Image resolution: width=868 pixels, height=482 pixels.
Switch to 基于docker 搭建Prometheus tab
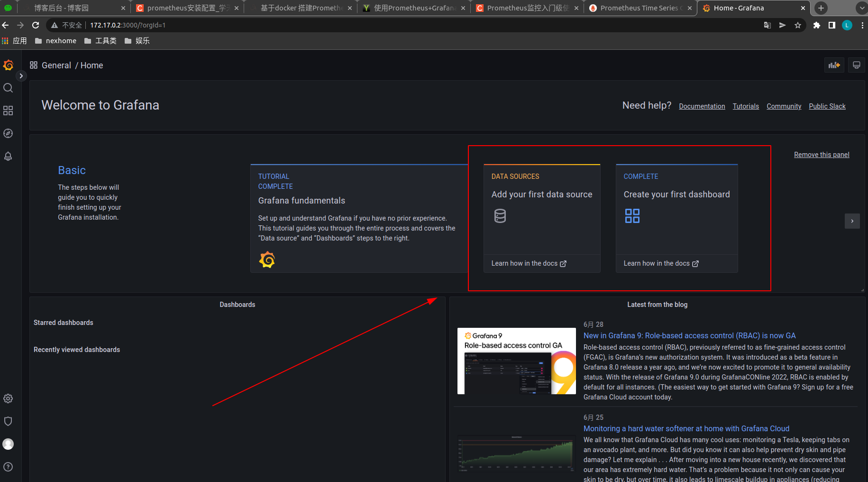pos(301,8)
